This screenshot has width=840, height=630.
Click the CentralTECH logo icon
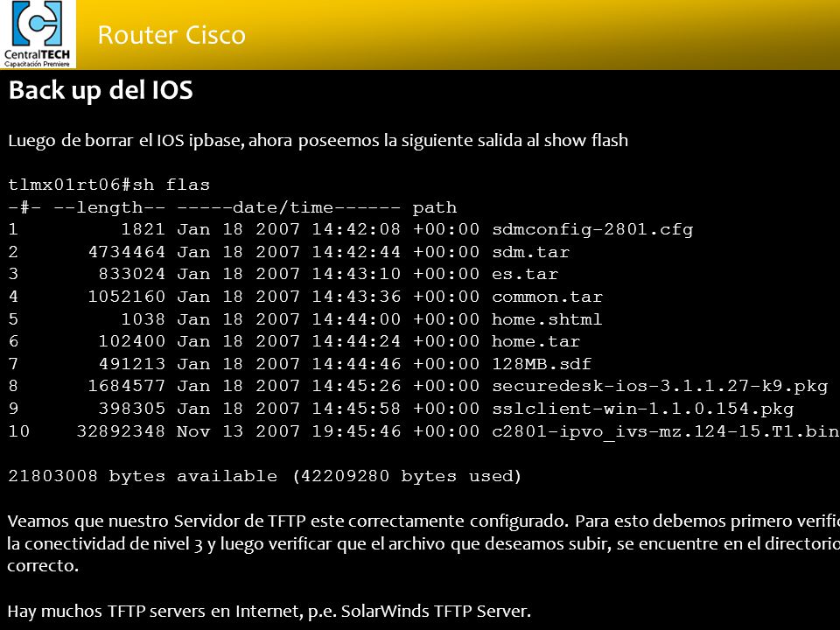38,34
